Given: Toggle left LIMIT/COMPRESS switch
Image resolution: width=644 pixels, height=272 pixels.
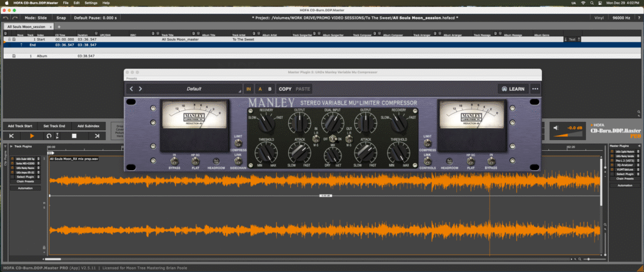Looking at the screenshot, I should click(238, 143).
